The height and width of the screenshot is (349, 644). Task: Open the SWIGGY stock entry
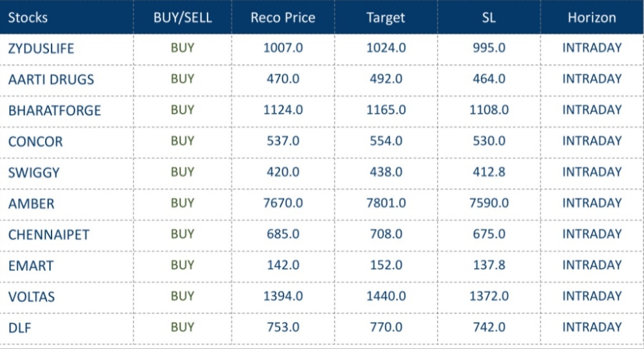(x=34, y=172)
